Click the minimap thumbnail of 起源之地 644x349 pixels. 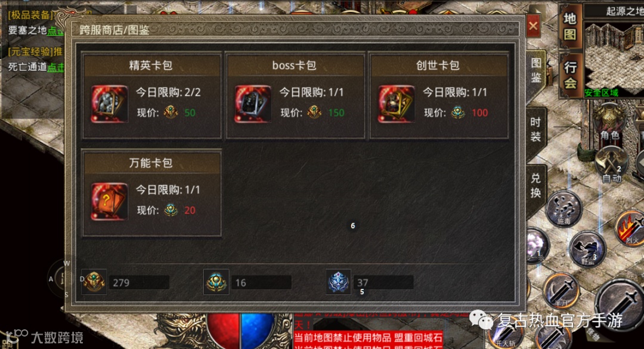tap(614, 56)
